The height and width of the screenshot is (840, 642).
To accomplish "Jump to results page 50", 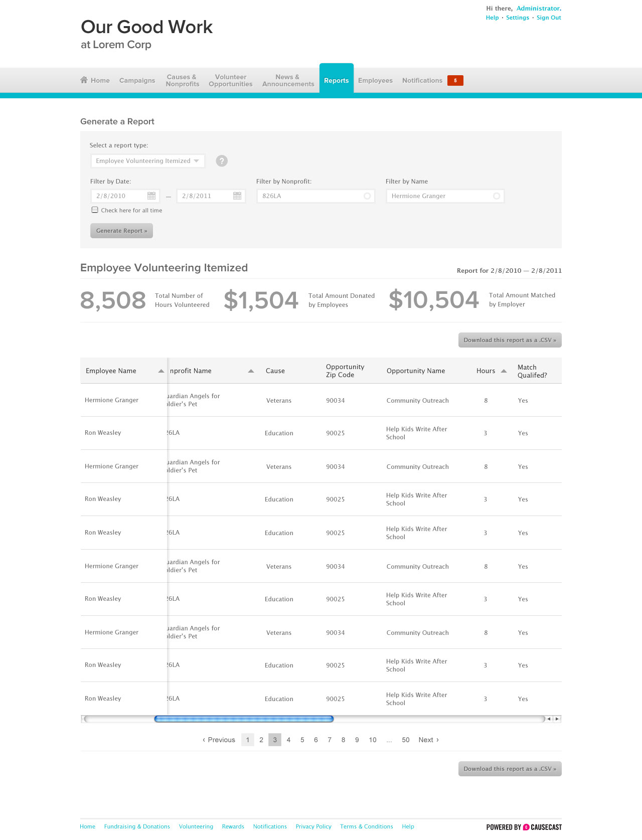I will [x=406, y=740].
